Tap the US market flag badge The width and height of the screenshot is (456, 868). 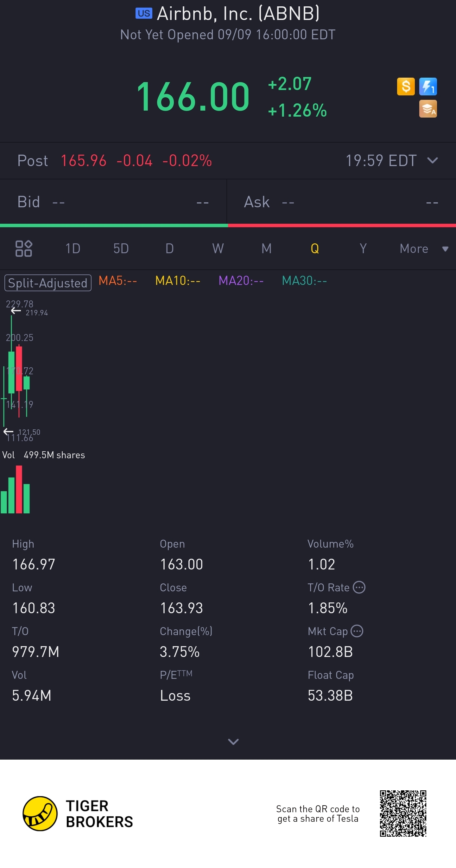point(144,14)
